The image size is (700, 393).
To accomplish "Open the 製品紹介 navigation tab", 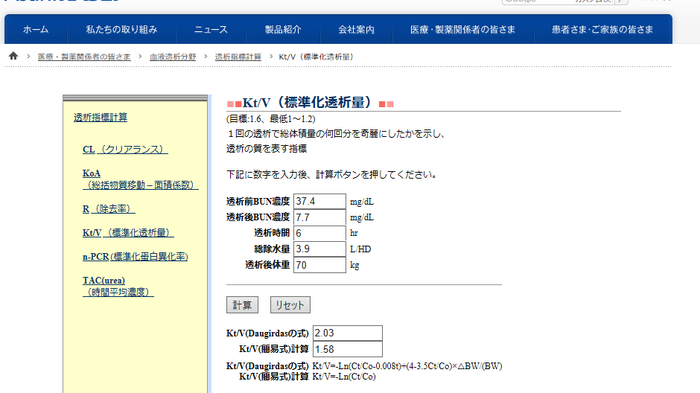I will tap(283, 29).
